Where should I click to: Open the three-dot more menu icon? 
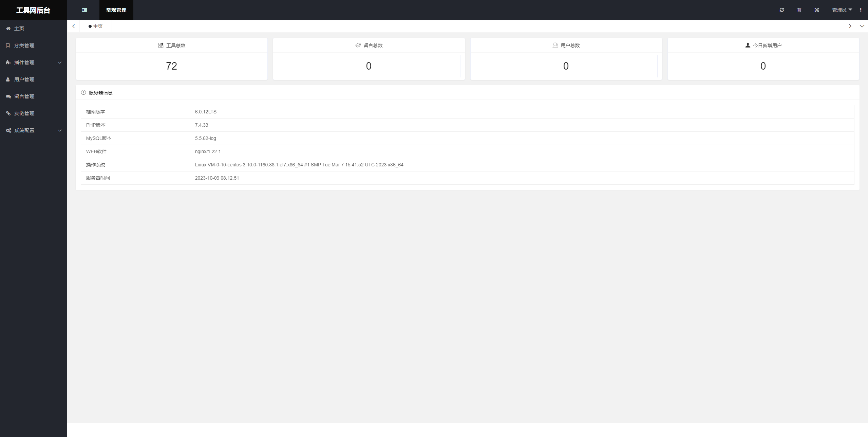pos(861,10)
